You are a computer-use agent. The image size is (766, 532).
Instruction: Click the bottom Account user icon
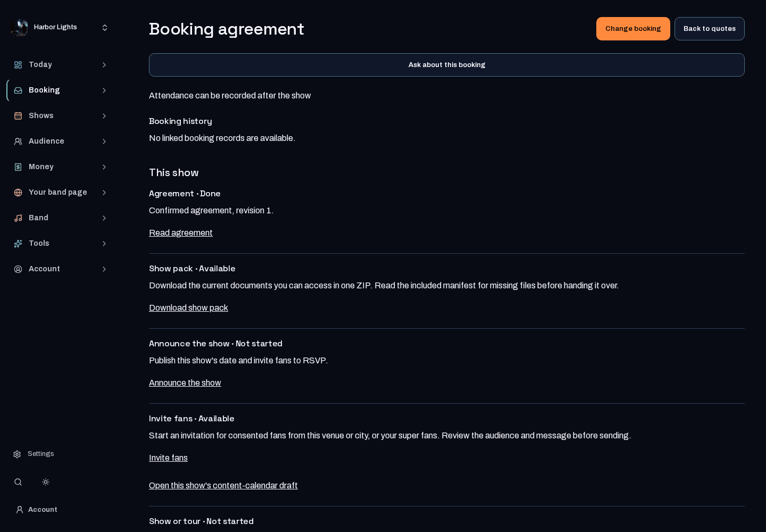pyautogui.click(x=20, y=510)
